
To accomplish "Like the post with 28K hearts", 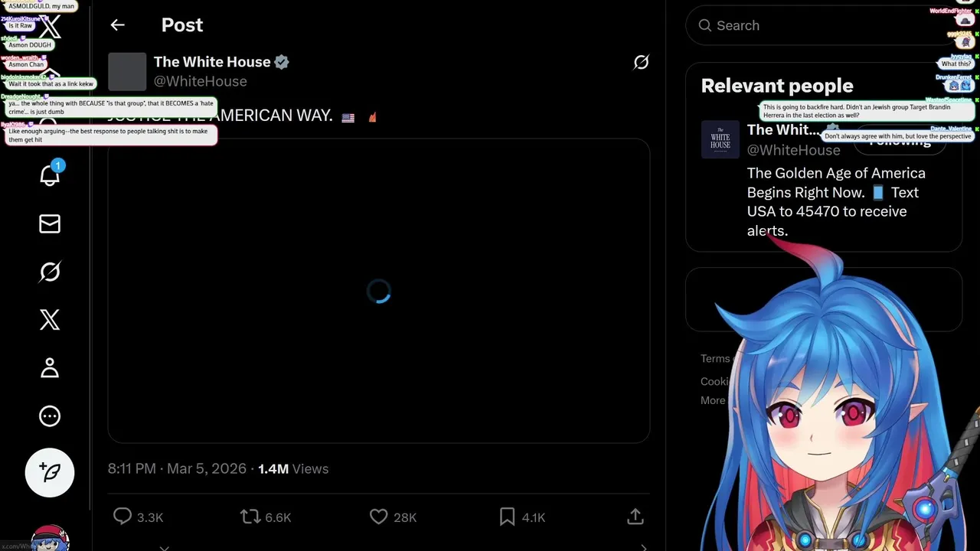I will (x=393, y=517).
